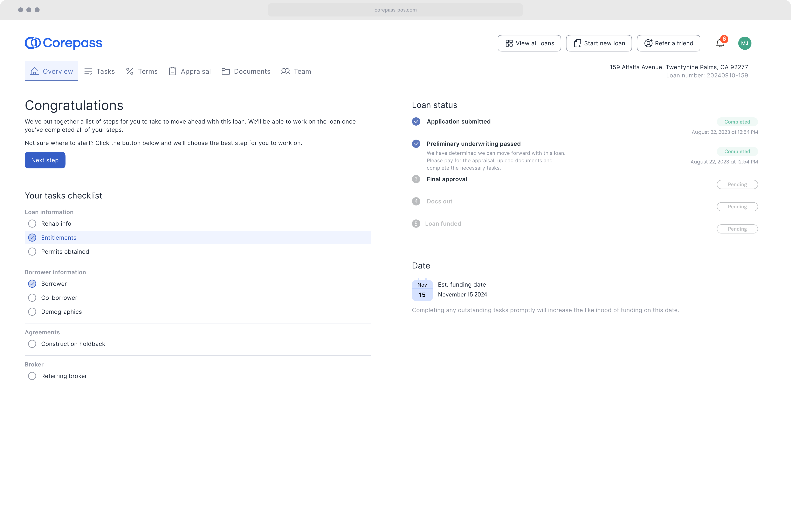This screenshot has height=532, width=791.
Task: Toggle the Permits obtained task circle
Action: [x=32, y=252]
